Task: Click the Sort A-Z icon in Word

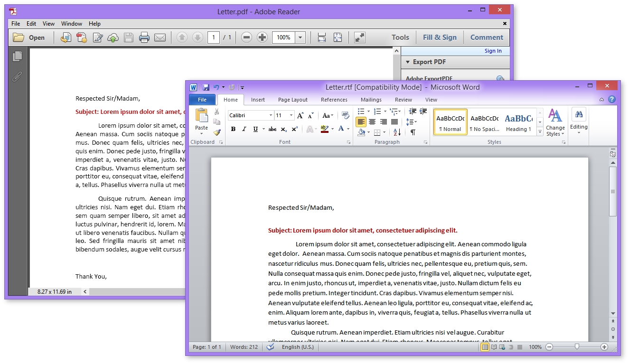Action: [397, 132]
